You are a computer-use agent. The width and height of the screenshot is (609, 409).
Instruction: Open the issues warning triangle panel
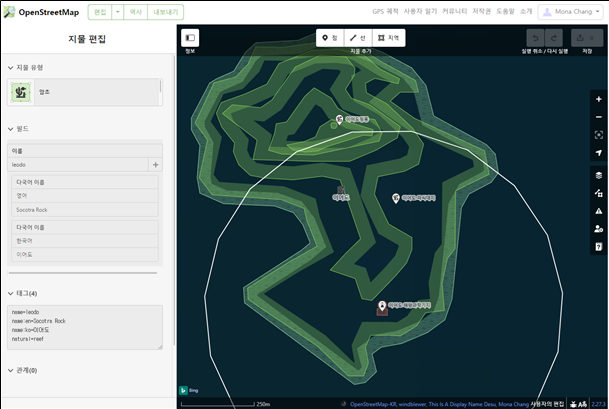[x=599, y=211]
